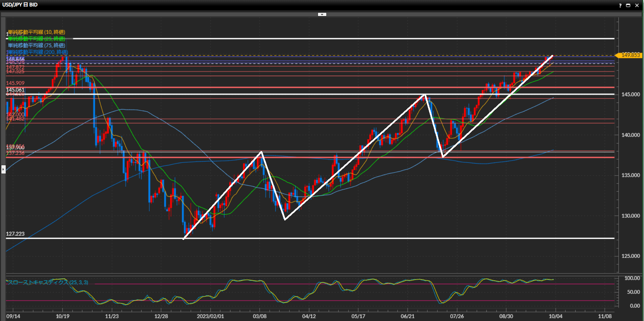Select the 75-period moving average label
This screenshot has width=644, height=321.
(37, 45)
